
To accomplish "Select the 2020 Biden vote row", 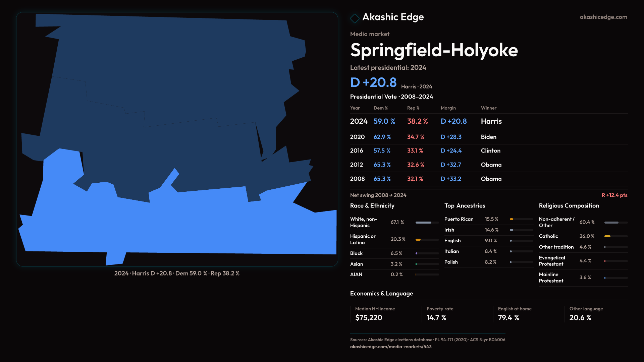I will 488,137.
